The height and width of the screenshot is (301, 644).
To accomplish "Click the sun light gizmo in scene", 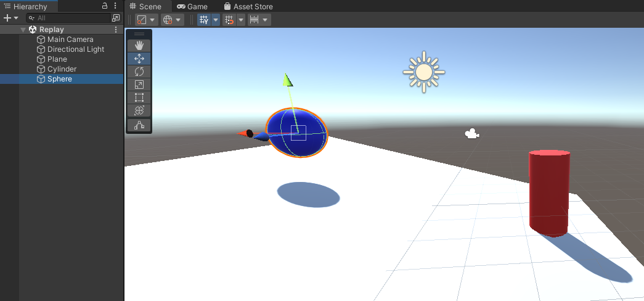I will [x=424, y=72].
